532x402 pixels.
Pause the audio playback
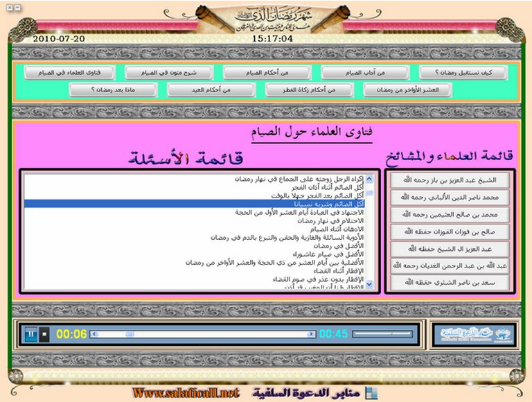31,334
